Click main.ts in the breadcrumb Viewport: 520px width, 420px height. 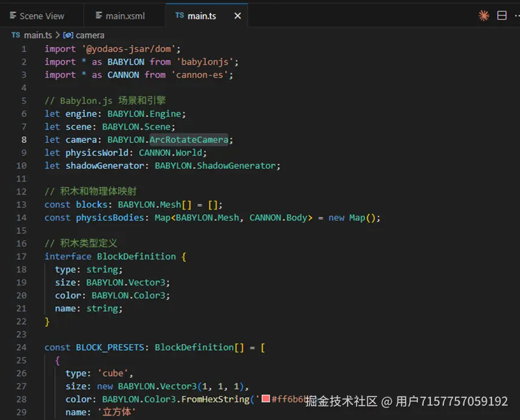point(38,35)
